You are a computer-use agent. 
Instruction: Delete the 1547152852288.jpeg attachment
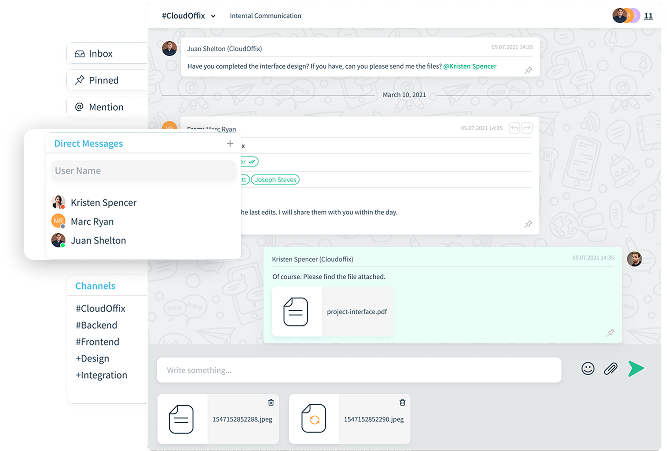271,402
